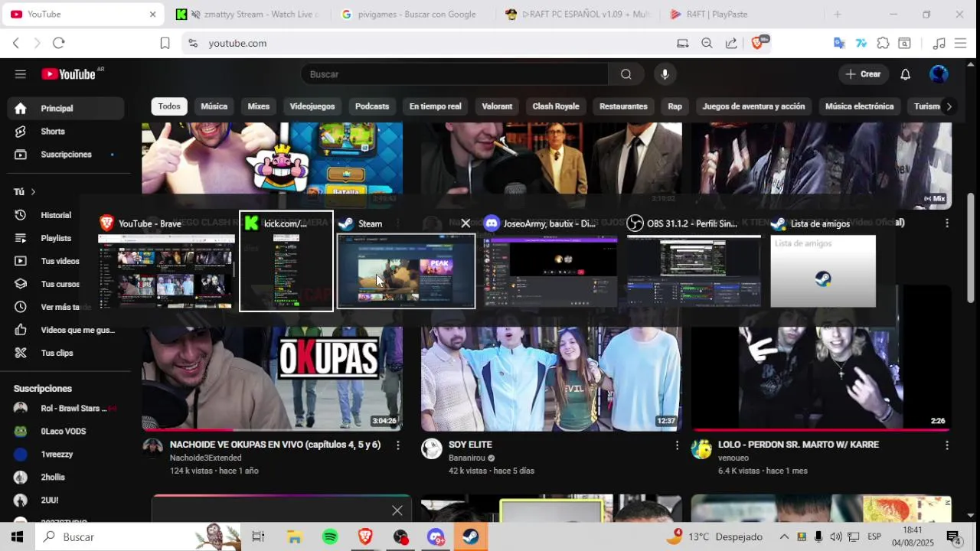Open the SOY ELITE video thumbnail

point(551,358)
